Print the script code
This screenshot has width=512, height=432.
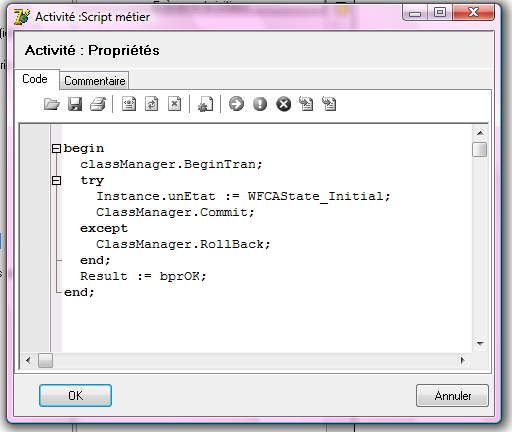[x=98, y=104]
